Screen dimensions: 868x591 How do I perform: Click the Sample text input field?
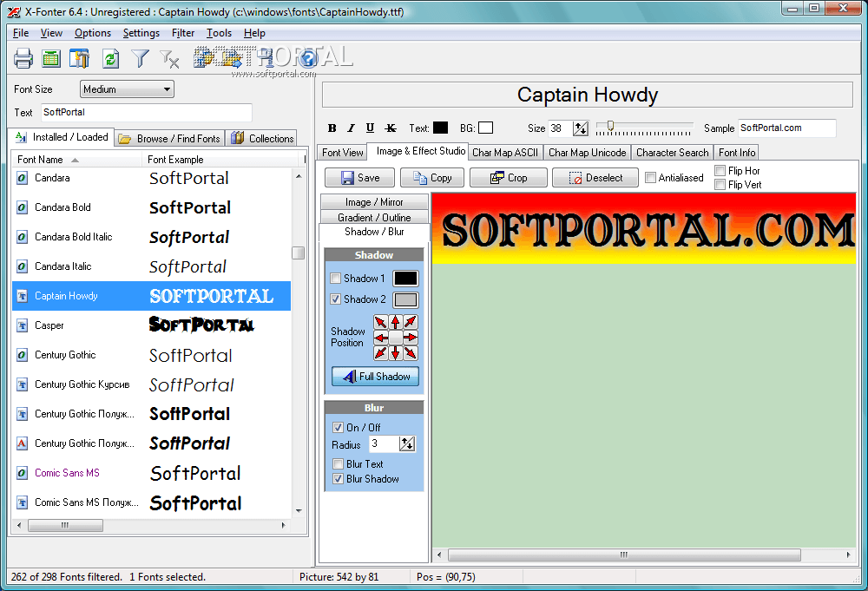pos(786,128)
